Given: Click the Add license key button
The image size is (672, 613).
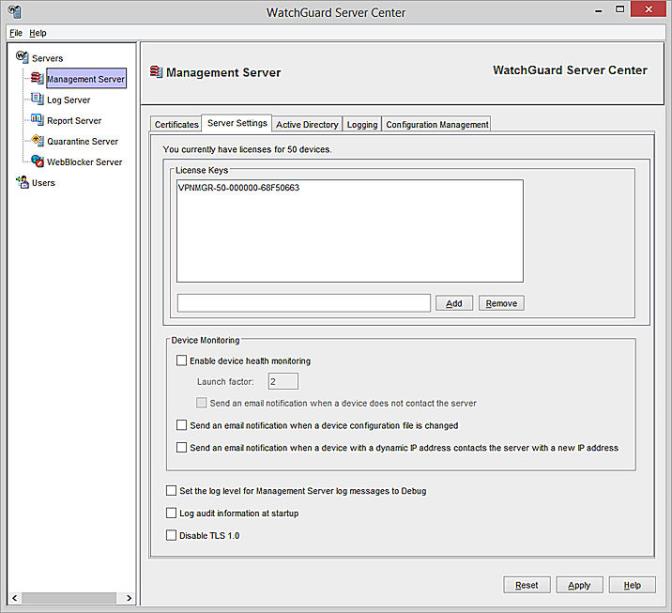Looking at the screenshot, I should pos(454,303).
